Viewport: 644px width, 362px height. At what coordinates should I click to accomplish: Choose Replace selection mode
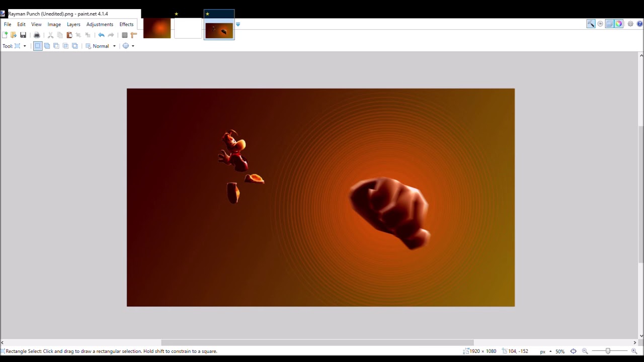pyautogui.click(x=38, y=46)
